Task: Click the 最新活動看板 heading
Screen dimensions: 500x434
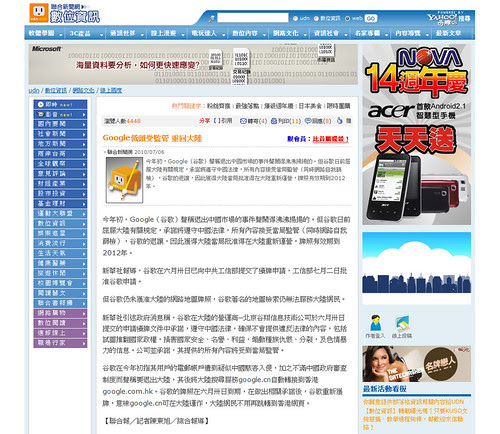Action: point(385,389)
